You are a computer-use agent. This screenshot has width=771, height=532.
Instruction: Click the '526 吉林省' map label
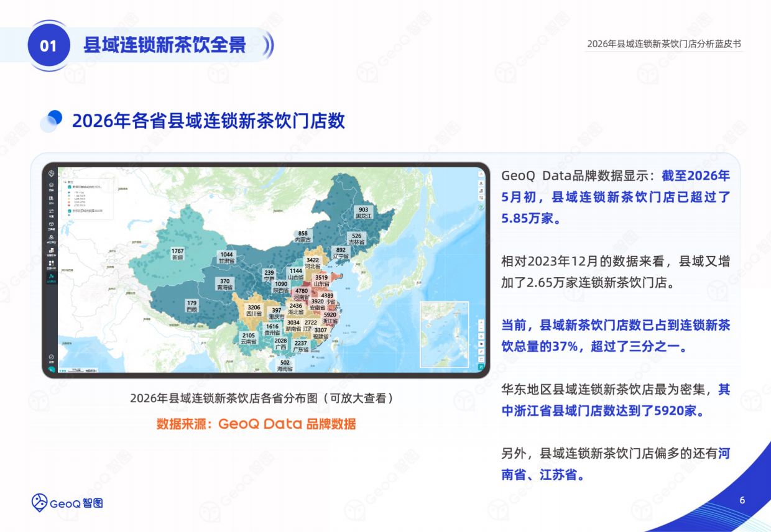tap(356, 239)
